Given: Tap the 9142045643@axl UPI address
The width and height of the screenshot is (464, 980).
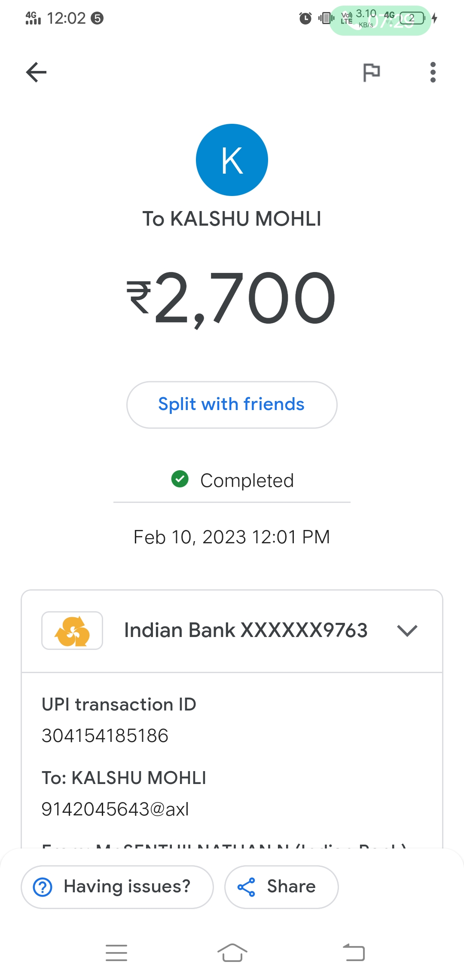Looking at the screenshot, I should tap(115, 809).
